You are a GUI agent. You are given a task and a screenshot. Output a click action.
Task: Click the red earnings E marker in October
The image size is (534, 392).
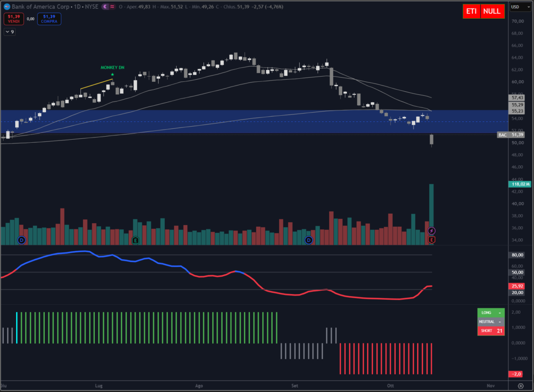tap(431, 240)
